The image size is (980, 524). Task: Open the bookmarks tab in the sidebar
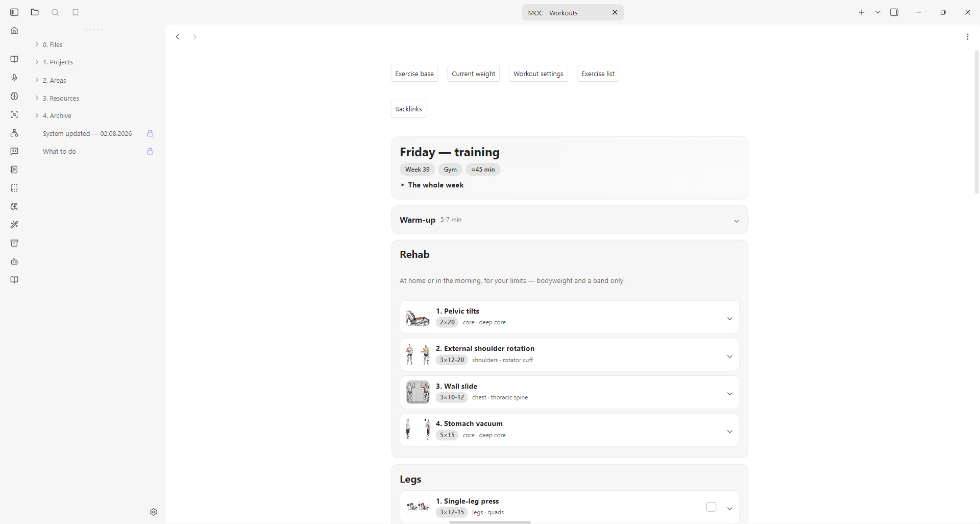76,12
